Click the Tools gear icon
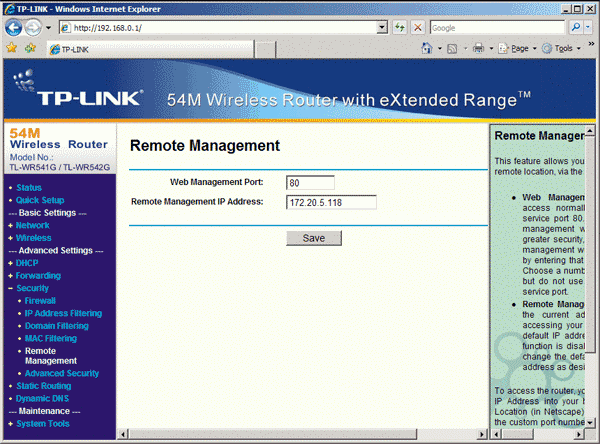 [547, 49]
